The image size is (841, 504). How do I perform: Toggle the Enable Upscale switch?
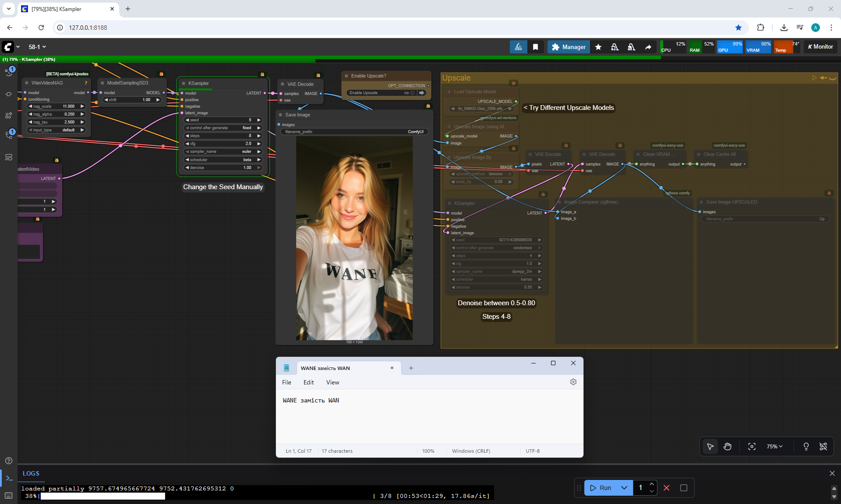tap(412, 93)
